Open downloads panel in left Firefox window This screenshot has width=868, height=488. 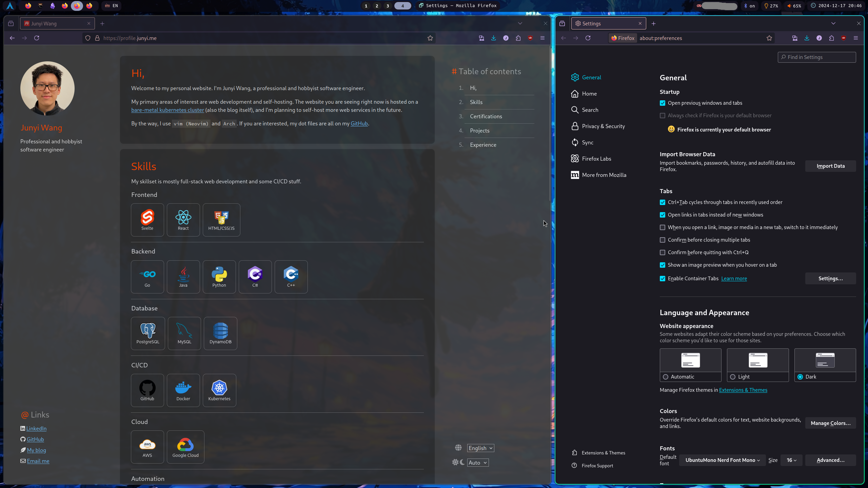494,38
